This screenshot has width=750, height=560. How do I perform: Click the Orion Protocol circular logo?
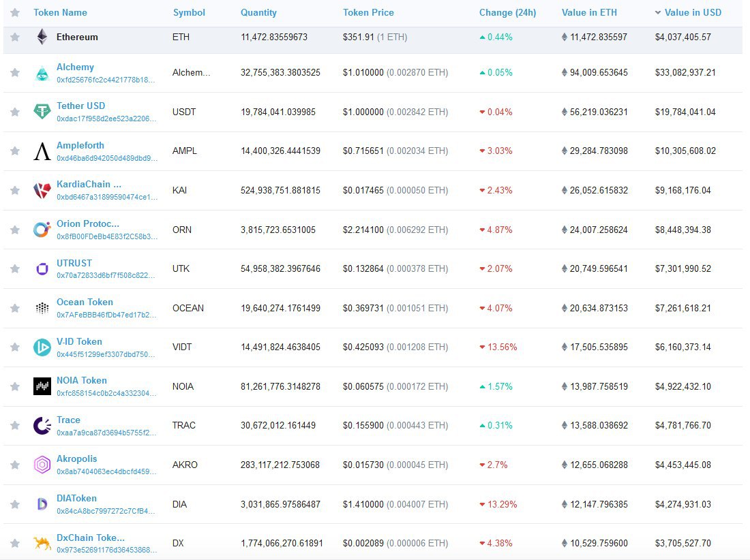(42, 230)
